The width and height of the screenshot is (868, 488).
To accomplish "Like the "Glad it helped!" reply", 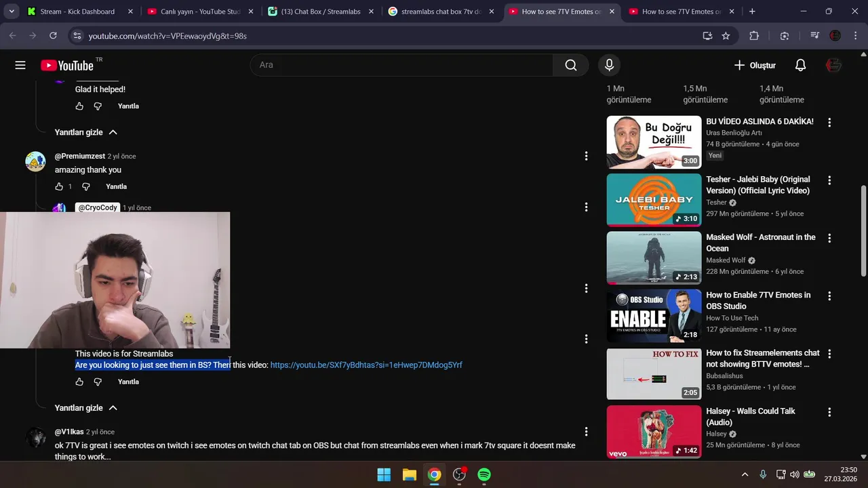I will (x=79, y=106).
